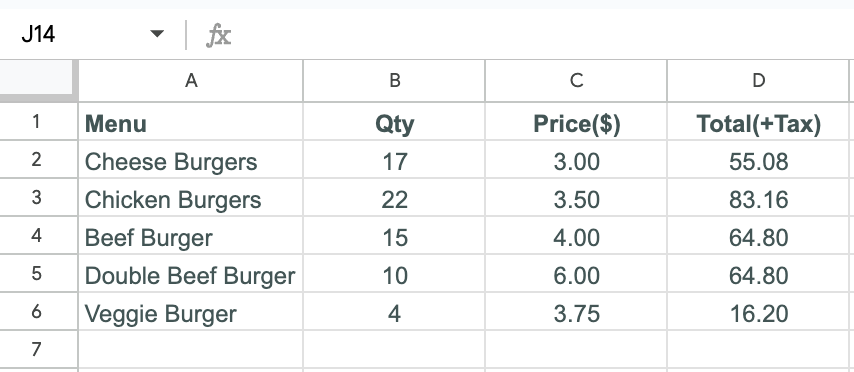Select the total 83.16 cell

(x=758, y=198)
